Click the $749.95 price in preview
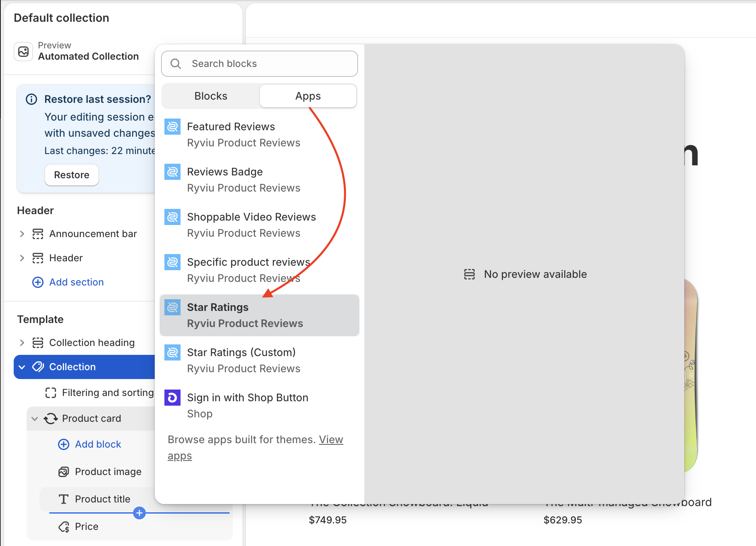The width and height of the screenshot is (756, 546). tap(328, 520)
